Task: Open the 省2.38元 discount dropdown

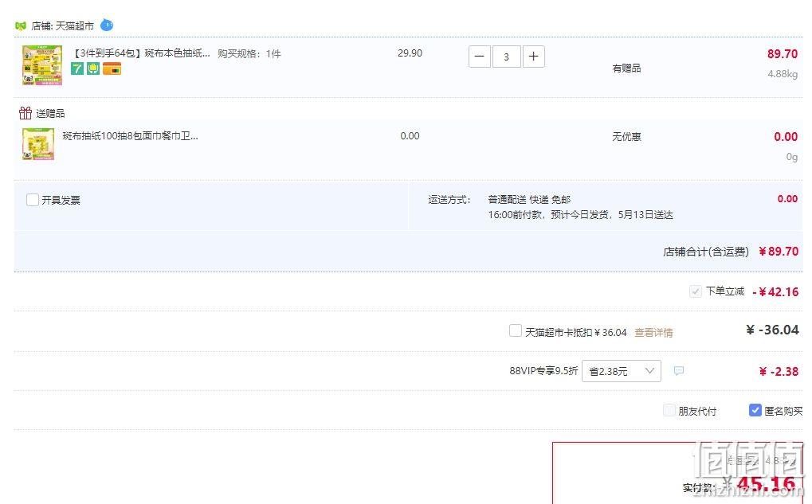Action: 622,371
